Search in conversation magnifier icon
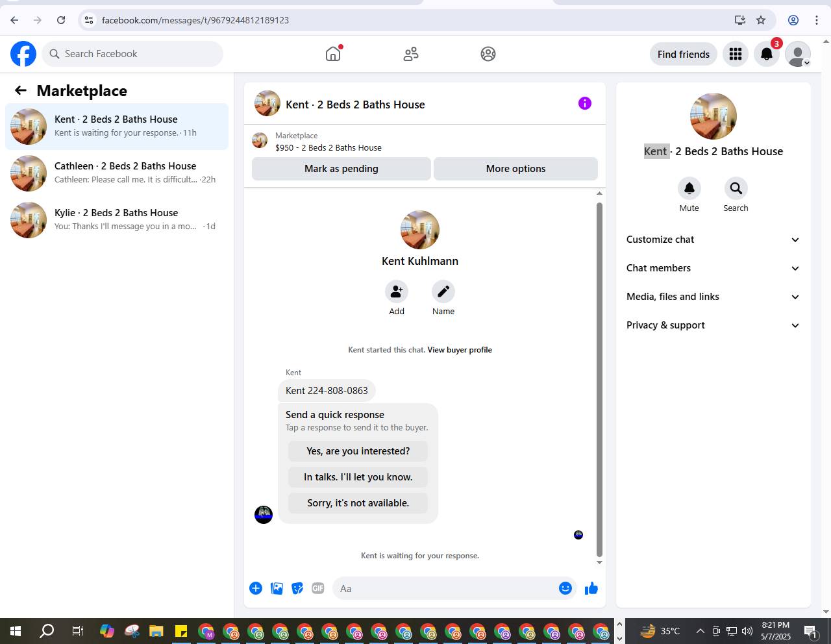 736,188
